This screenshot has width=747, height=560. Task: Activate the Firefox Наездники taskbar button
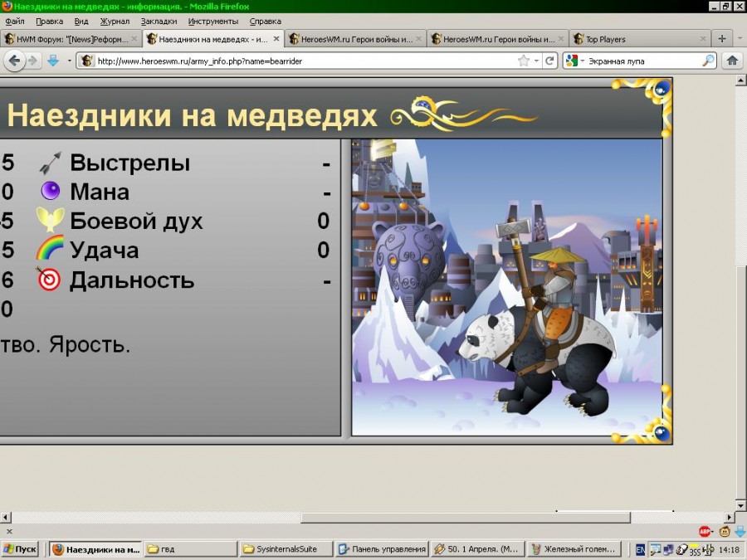[95, 549]
